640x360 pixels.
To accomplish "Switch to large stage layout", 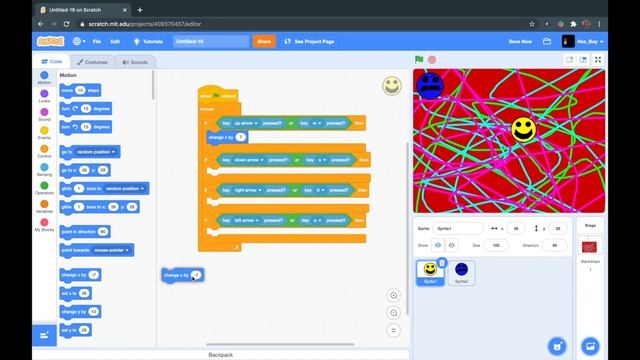I will tap(583, 60).
